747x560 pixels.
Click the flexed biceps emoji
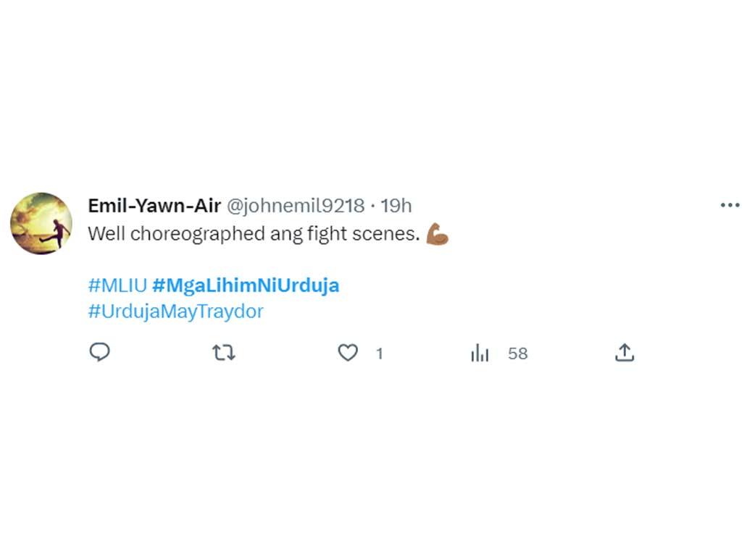click(437, 235)
